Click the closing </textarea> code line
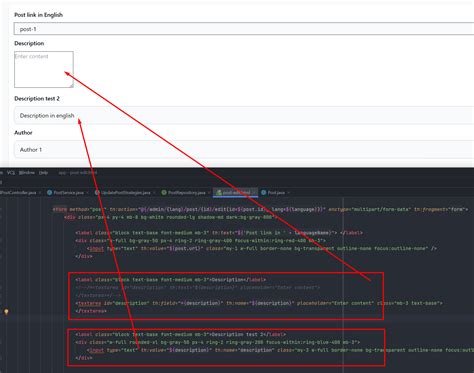The width and height of the screenshot is (474, 373). (x=91, y=311)
